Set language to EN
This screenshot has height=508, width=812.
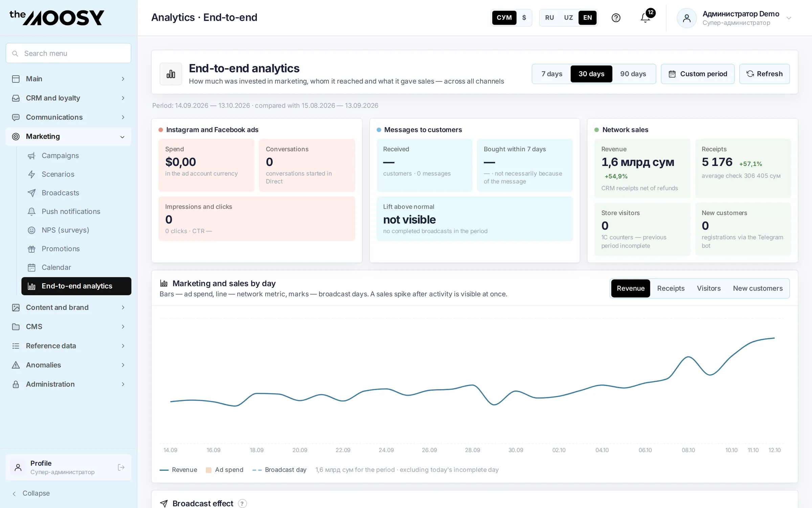587,18
